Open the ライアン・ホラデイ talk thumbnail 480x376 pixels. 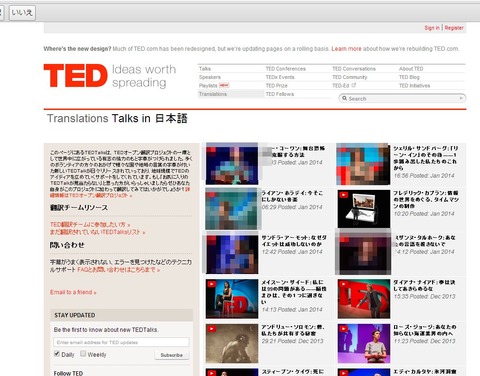(232, 209)
